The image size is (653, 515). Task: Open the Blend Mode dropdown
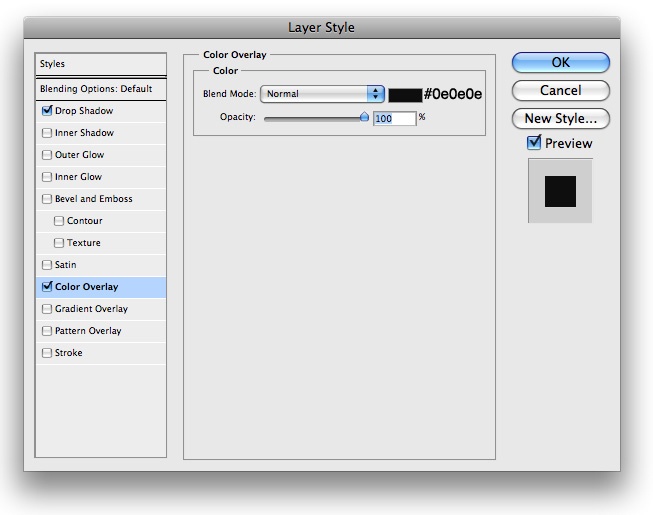(322, 94)
